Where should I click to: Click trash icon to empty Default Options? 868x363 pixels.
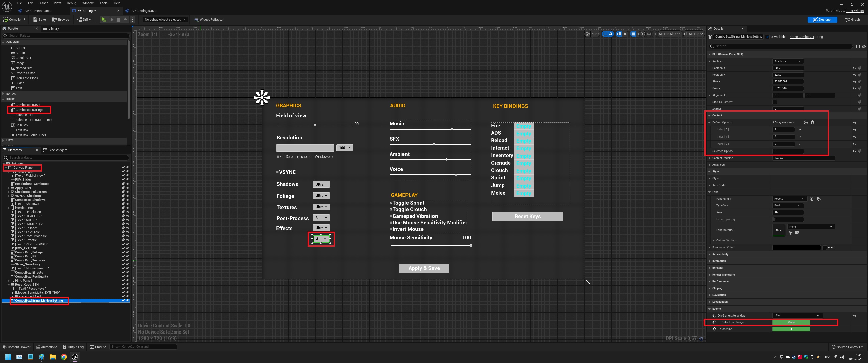pyautogui.click(x=812, y=123)
